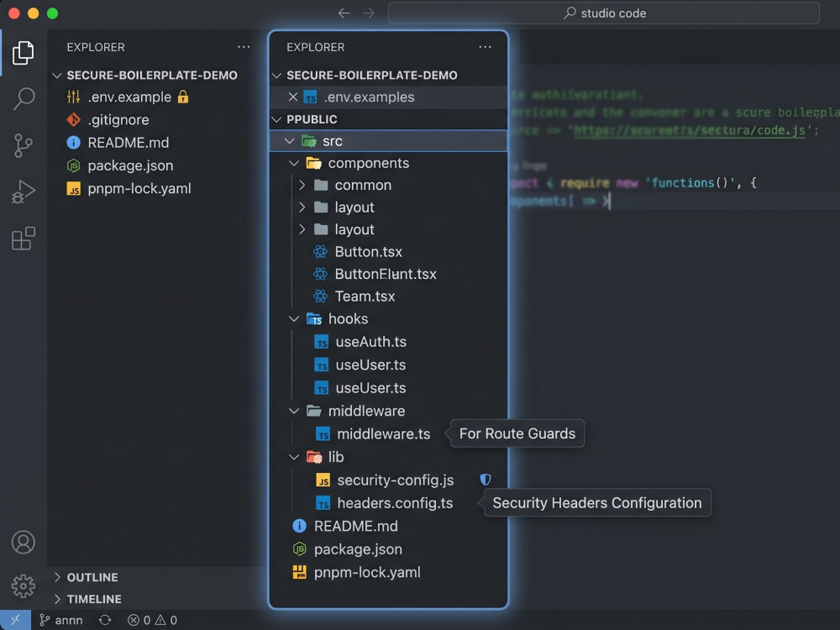Click the lock icon beside .env.example

183,97
